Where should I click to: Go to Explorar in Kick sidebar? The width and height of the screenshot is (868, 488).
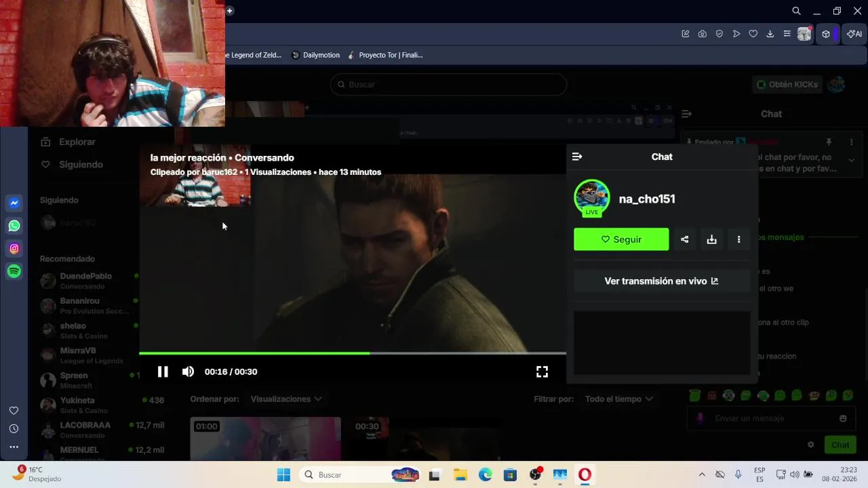(x=68, y=142)
